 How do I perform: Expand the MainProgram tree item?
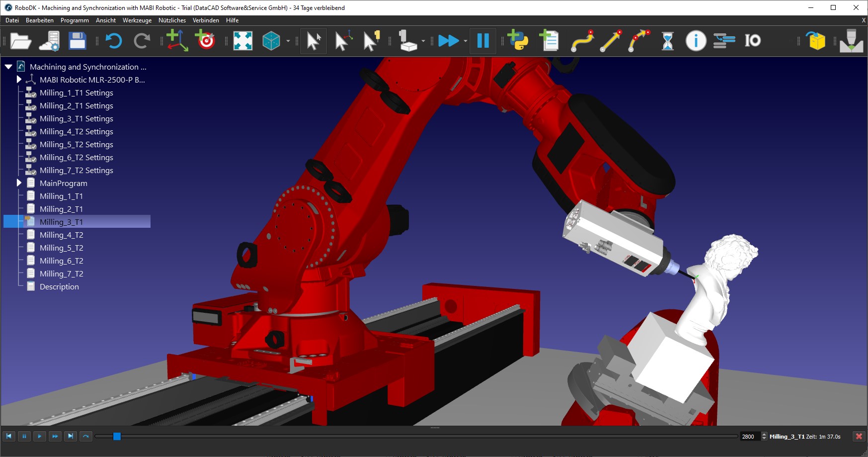coord(19,183)
